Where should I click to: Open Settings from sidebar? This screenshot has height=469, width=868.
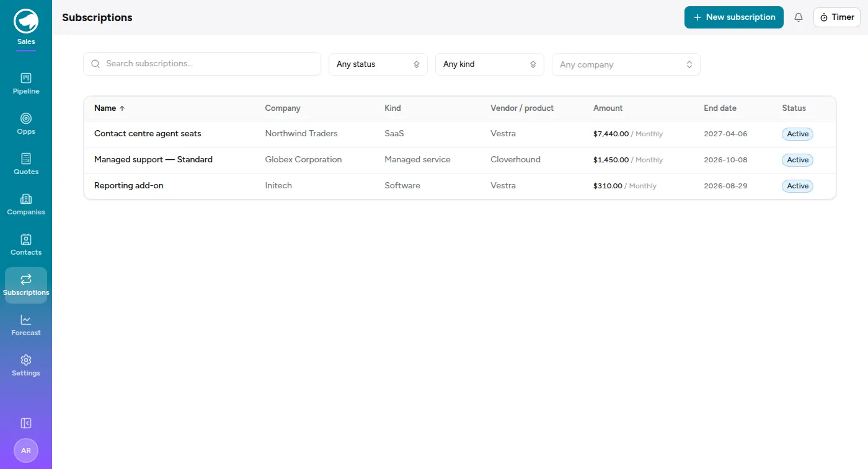coord(26,366)
